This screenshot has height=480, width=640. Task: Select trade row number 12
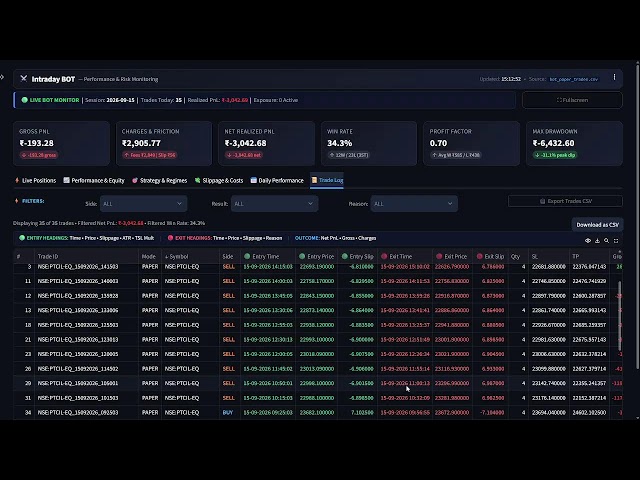point(318,296)
